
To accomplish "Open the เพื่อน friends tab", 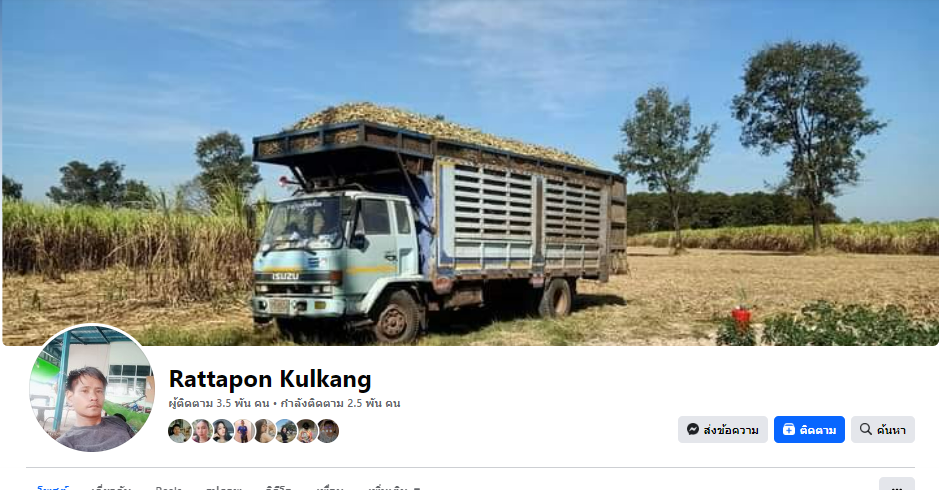I will tap(330, 487).
